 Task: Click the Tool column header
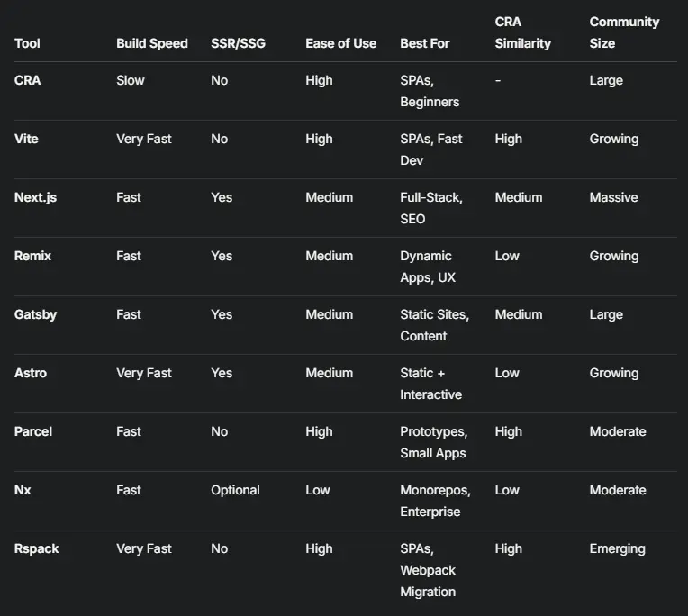pyautogui.click(x=27, y=43)
